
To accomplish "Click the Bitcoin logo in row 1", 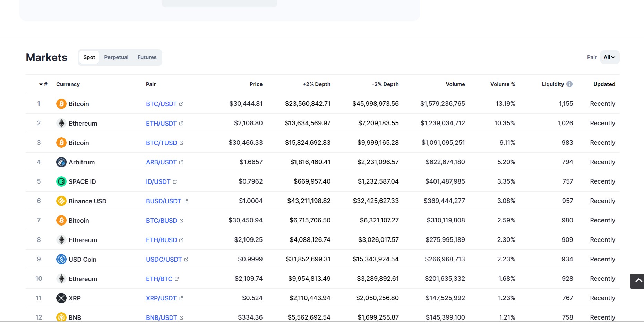I will tap(61, 104).
